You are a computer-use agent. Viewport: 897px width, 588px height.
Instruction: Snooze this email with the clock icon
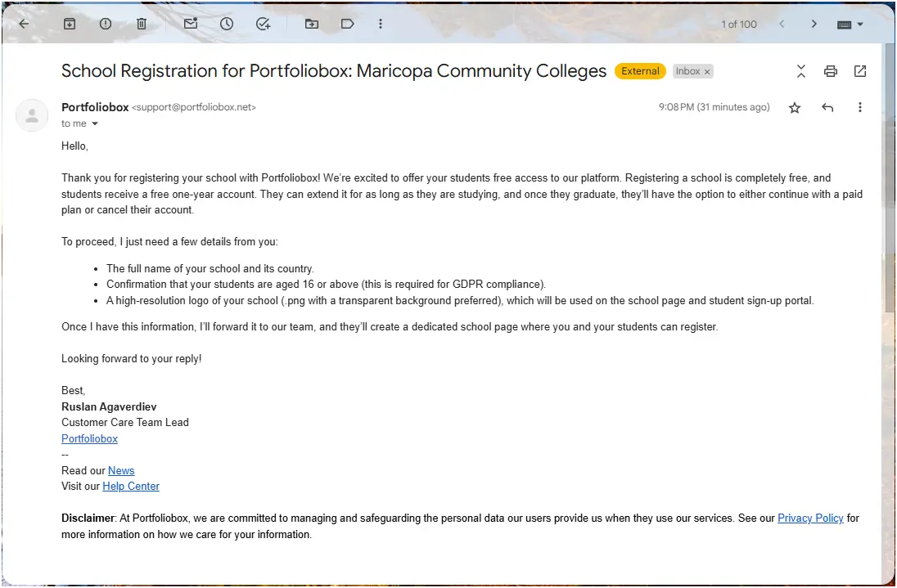click(227, 24)
